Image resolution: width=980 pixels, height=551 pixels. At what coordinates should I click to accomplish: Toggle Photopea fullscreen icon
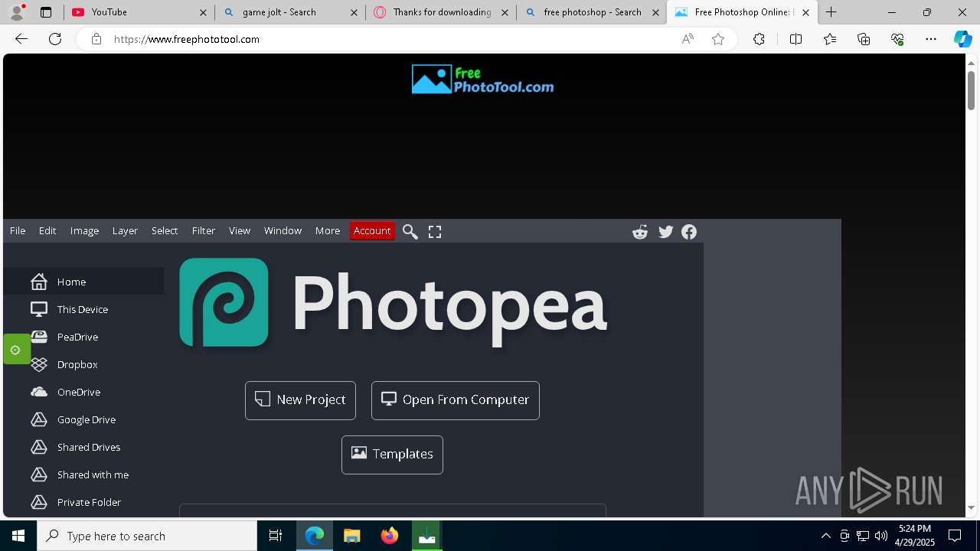(435, 231)
